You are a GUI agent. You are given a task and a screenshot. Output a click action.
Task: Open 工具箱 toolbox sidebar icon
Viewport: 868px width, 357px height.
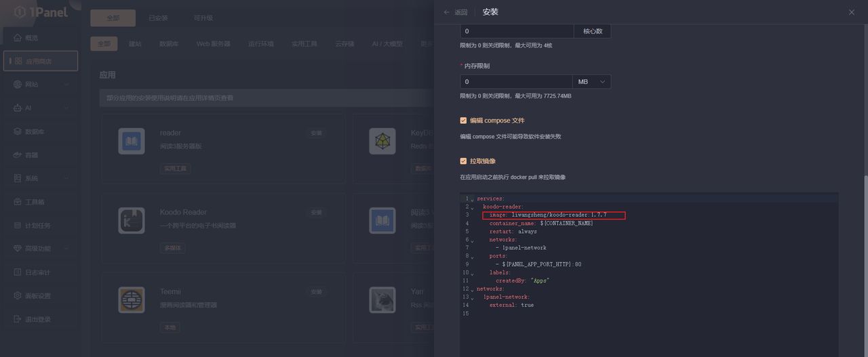[18, 202]
